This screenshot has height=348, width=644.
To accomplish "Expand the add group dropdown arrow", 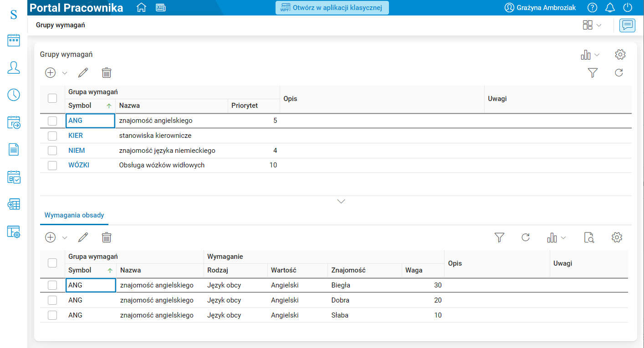I will tap(65, 73).
